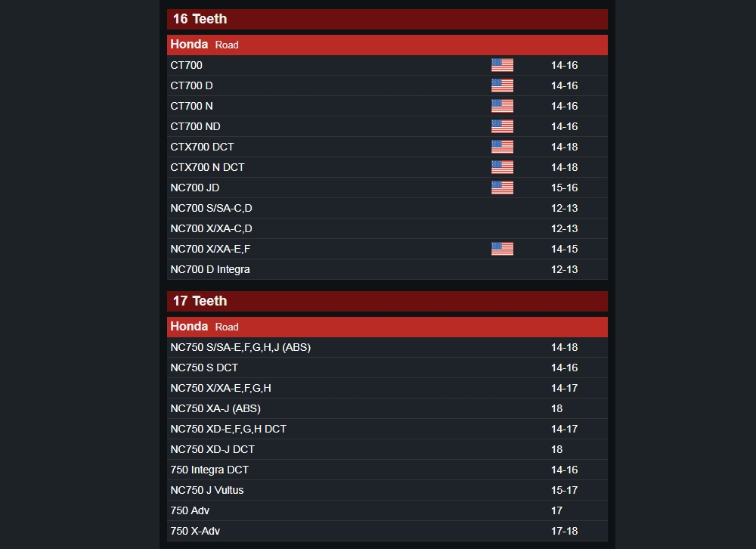Screen dimensions: 756x549
Task: Click the NC700 X/XA-C,D model row
Action: click(387, 228)
